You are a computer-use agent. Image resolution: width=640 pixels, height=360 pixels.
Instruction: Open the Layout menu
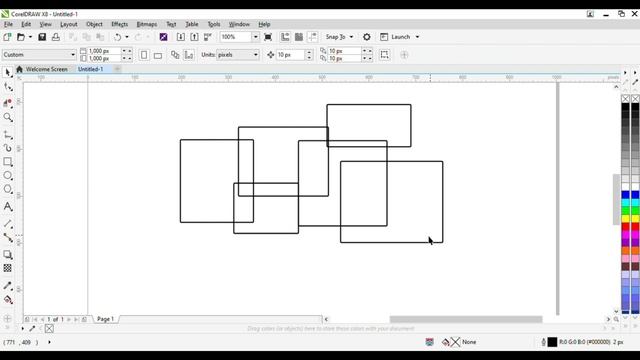(x=69, y=24)
